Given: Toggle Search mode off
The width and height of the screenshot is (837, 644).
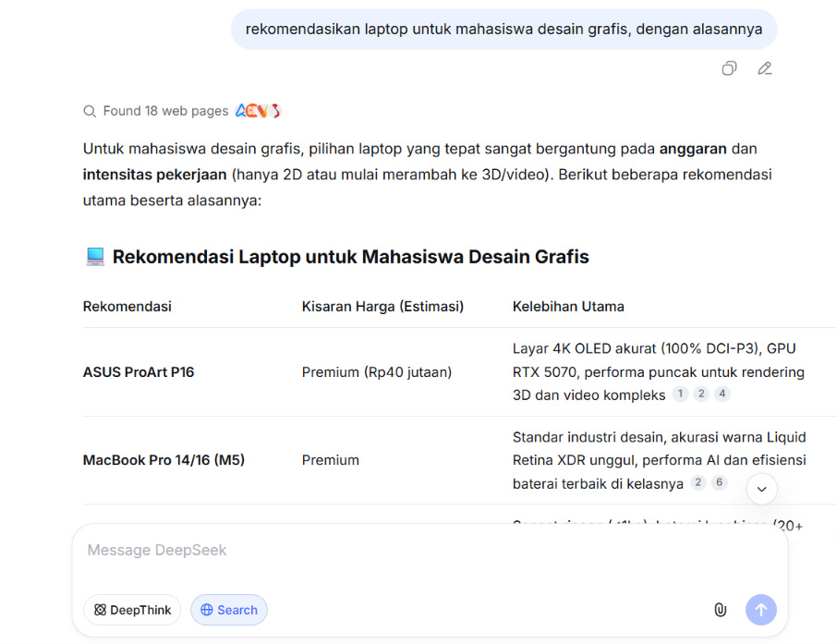Looking at the screenshot, I should (229, 610).
